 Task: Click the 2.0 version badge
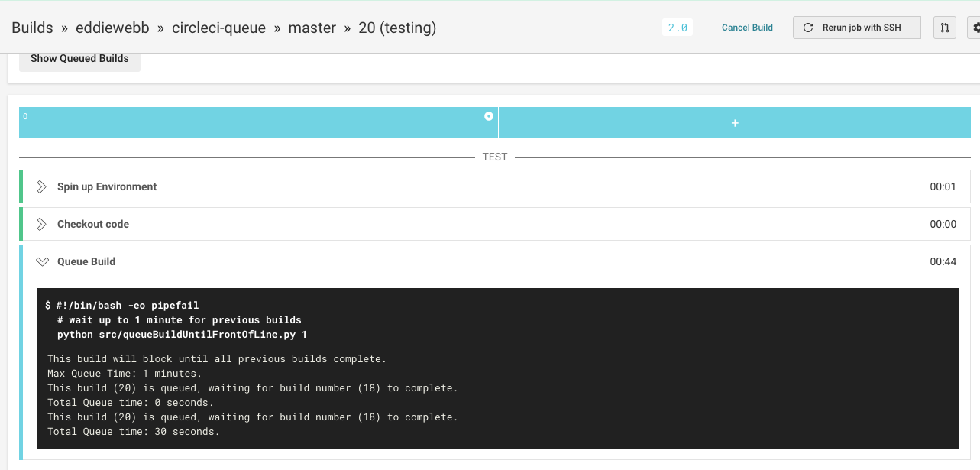pos(678,28)
